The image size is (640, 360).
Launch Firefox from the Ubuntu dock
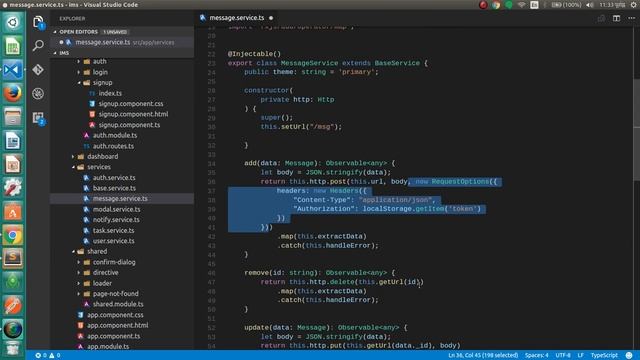pyautogui.click(x=13, y=93)
